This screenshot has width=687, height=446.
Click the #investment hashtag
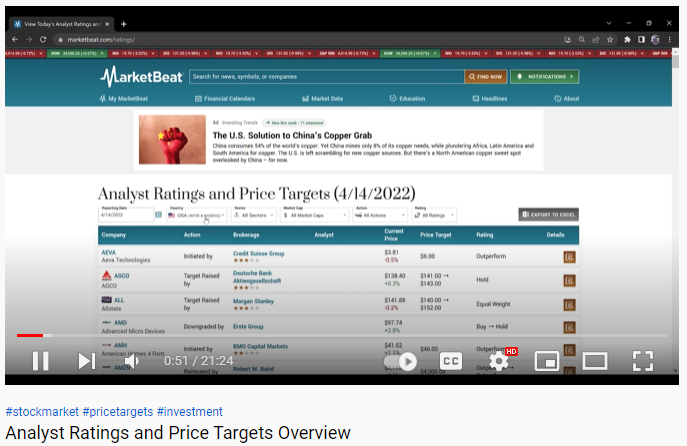coord(190,412)
